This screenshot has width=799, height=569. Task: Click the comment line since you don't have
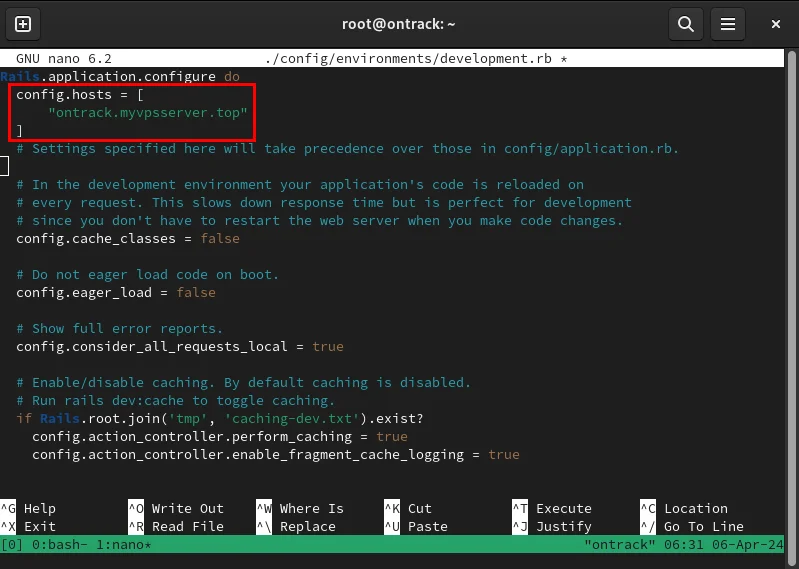click(x=320, y=221)
